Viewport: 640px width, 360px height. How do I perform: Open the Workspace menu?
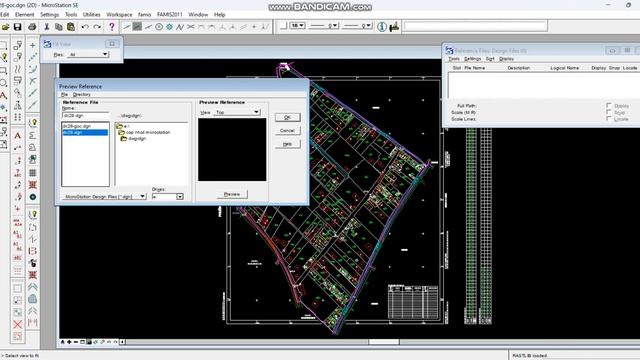point(119,14)
